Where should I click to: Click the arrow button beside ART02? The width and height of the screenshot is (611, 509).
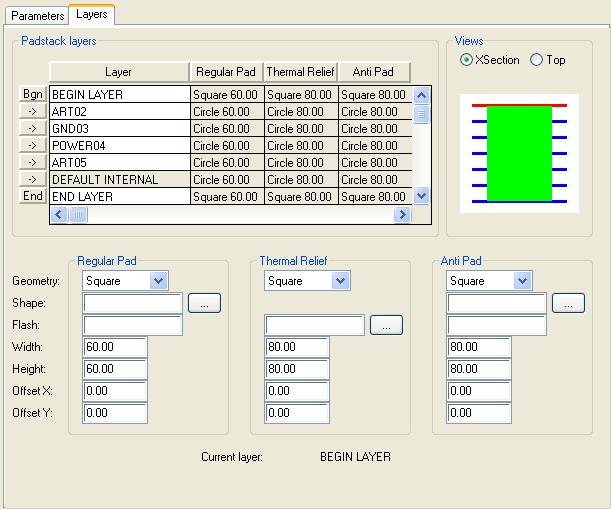tap(33, 111)
